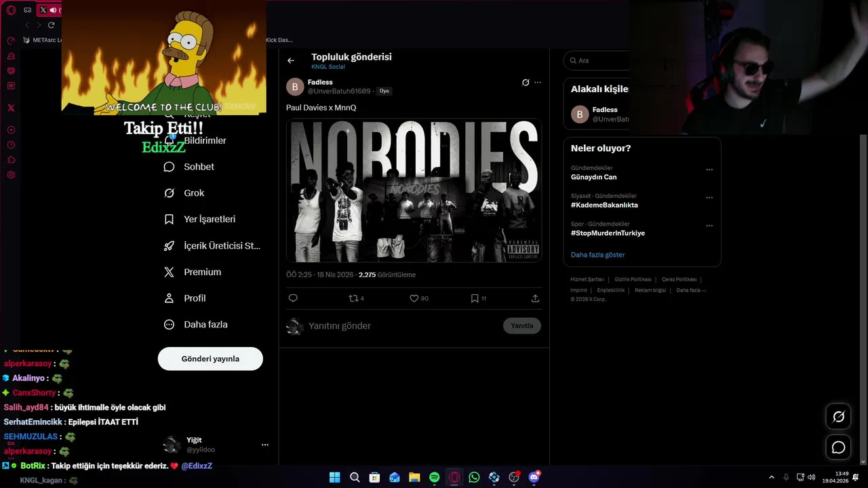868x488 pixels.
Task: Open options for Günaydın Can trend
Action: point(709,170)
